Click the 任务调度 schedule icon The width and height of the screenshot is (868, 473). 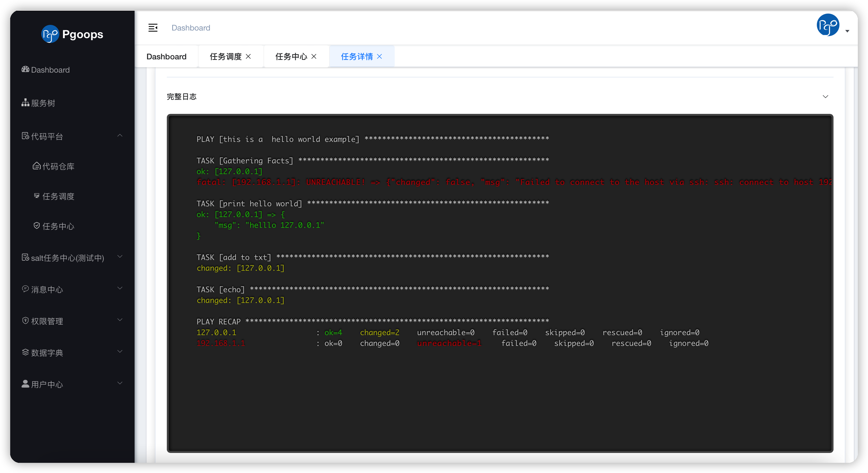(37, 196)
